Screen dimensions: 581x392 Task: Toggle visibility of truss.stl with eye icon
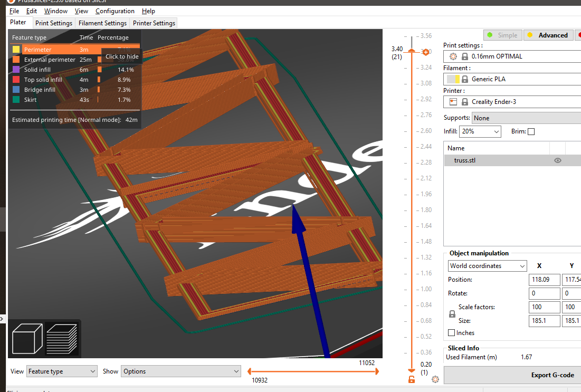click(558, 160)
